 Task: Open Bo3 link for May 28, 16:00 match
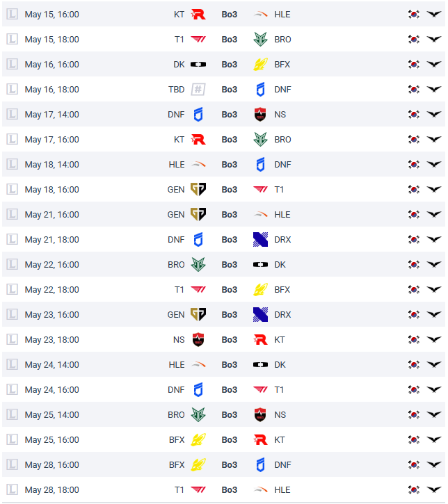pyautogui.click(x=230, y=465)
